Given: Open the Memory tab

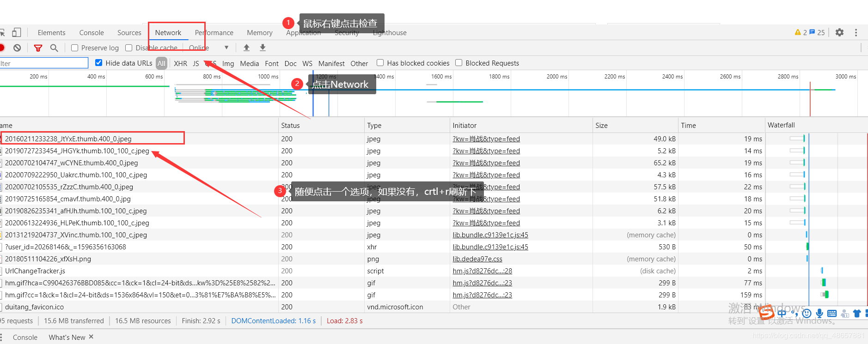Looking at the screenshot, I should 260,33.
